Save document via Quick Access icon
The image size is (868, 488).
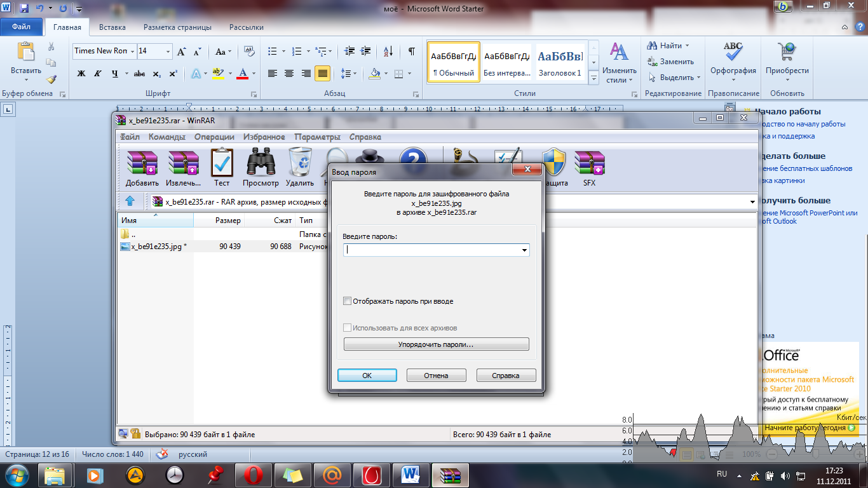click(24, 9)
